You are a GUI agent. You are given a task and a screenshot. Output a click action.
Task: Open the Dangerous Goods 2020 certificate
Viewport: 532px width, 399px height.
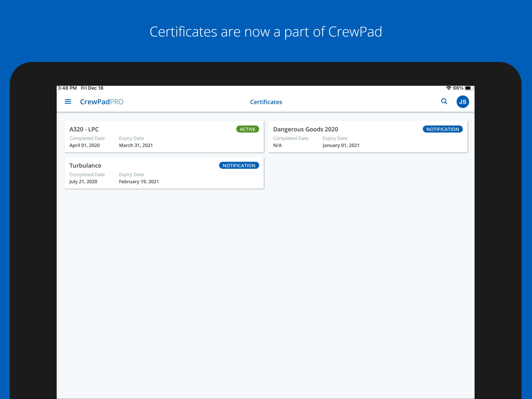[x=368, y=137]
